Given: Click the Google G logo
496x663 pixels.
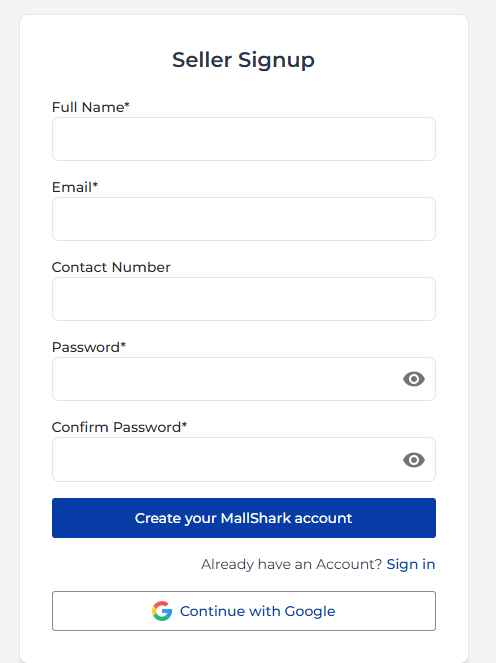Looking at the screenshot, I should point(162,611).
